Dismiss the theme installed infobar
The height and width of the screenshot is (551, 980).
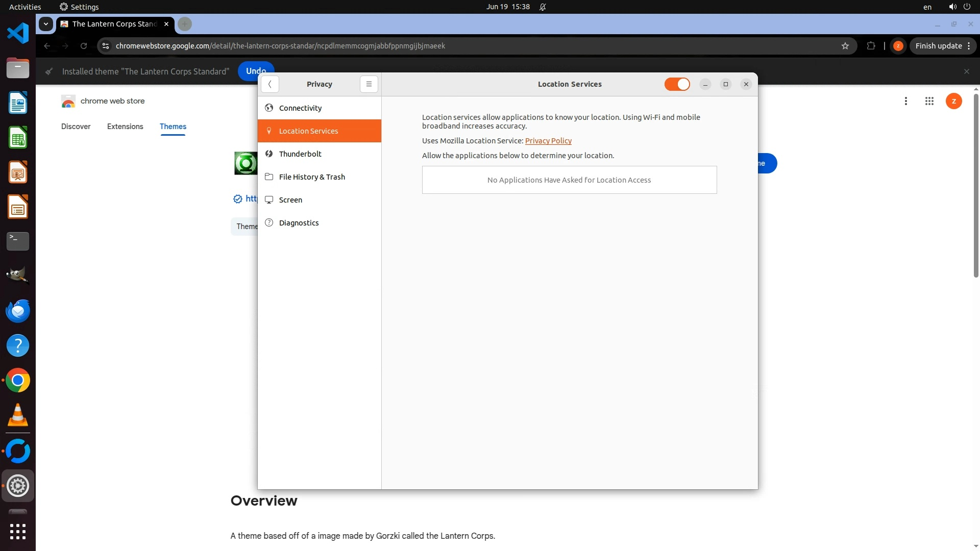click(966, 71)
